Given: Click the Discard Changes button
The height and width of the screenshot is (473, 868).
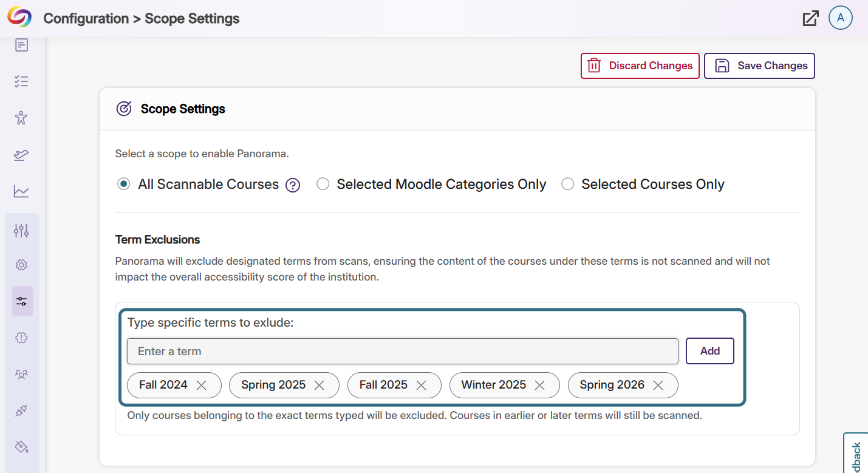Looking at the screenshot, I should pyautogui.click(x=640, y=66).
